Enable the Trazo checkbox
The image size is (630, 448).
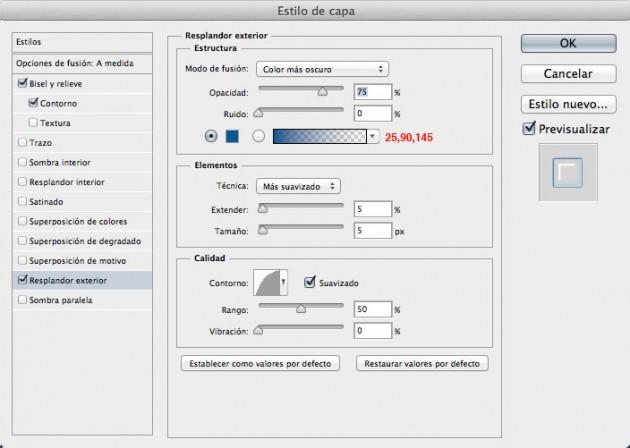tap(22, 142)
